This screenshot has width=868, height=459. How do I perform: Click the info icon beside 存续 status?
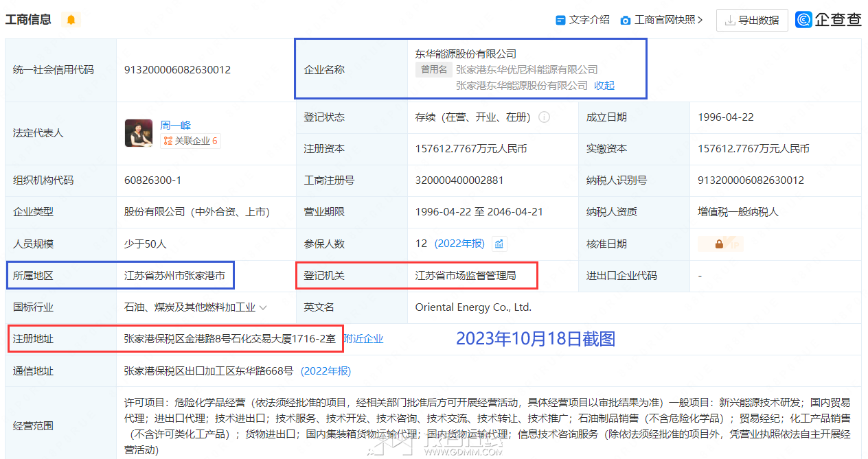544,117
